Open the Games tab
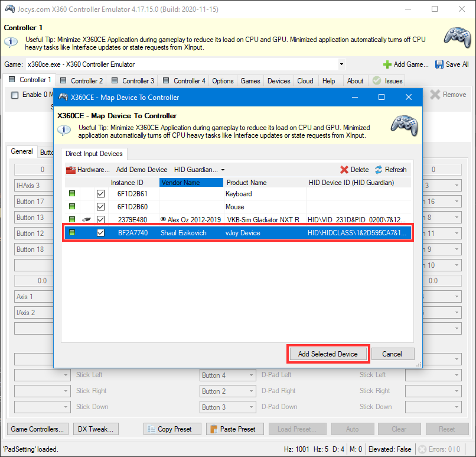The width and height of the screenshot is (476, 457). click(250, 81)
